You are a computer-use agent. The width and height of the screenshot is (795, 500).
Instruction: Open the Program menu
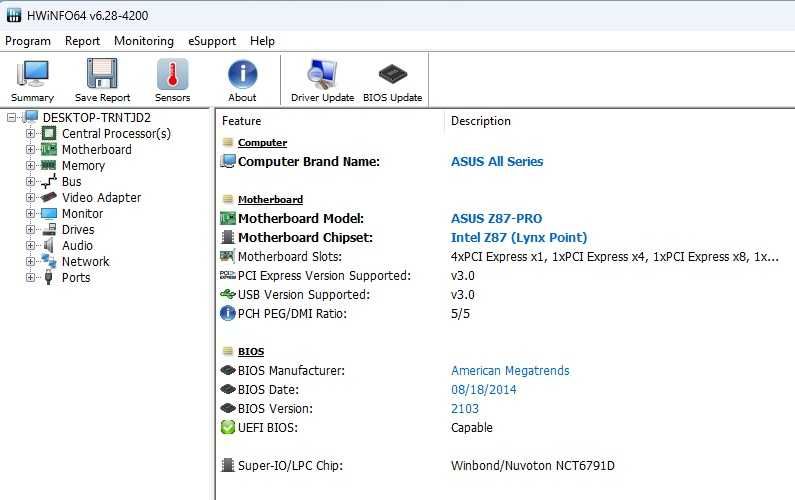(28, 41)
